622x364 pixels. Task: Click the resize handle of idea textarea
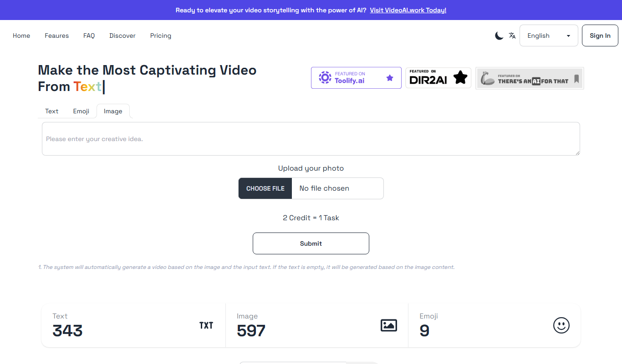coord(577,153)
